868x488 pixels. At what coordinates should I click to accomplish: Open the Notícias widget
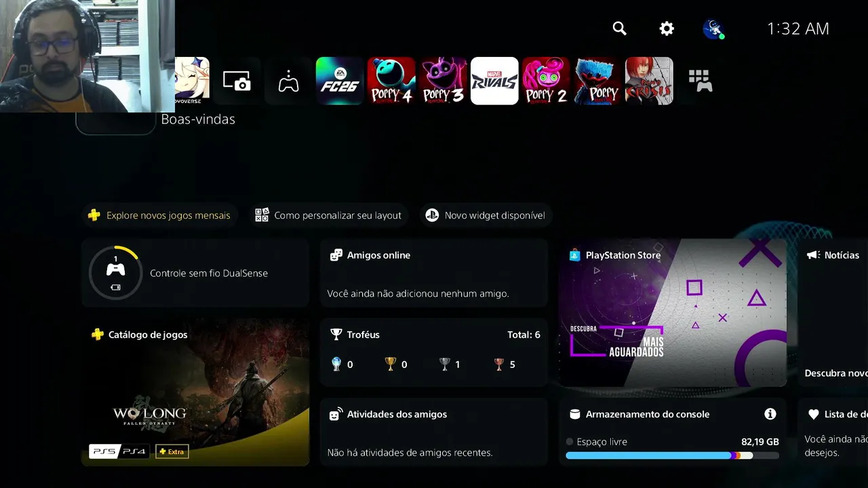pyautogui.click(x=833, y=312)
